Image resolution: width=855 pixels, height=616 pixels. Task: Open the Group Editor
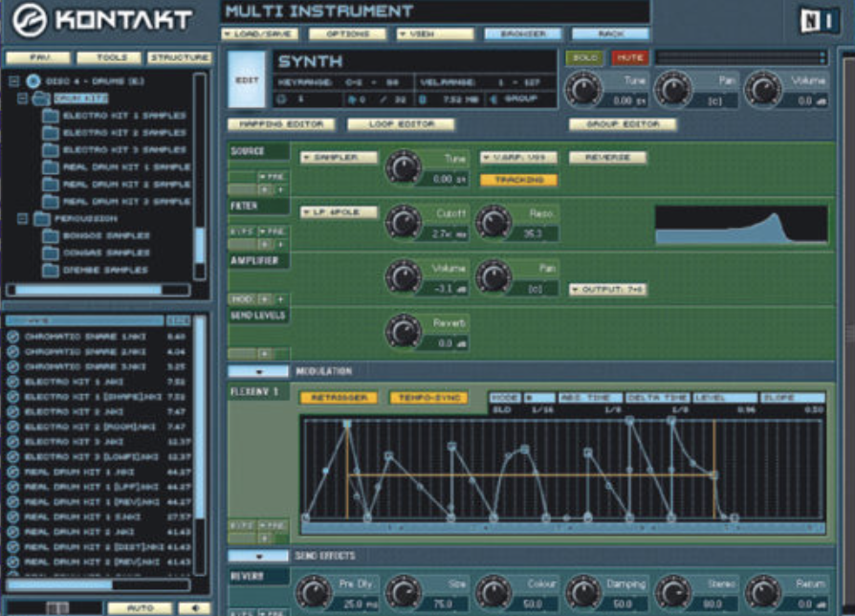(x=623, y=124)
